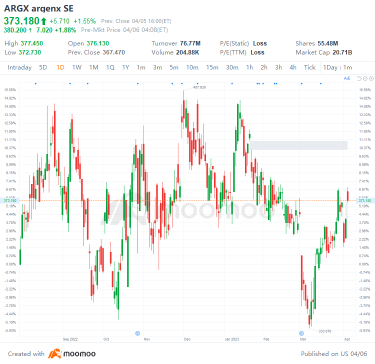Select the 1M monthly timeframe
The width and height of the screenshot is (375, 364).
click(x=94, y=67)
